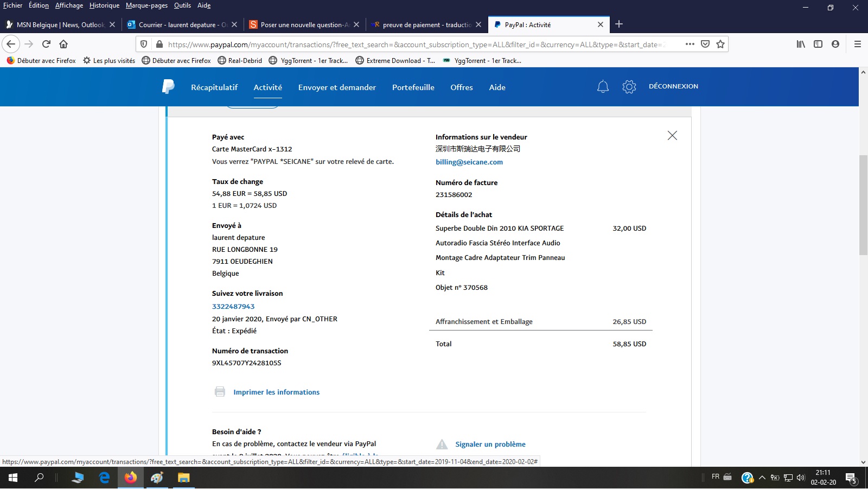Switch to preuve de paiement tab
Viewport: 868px width, 489px height.
click(x=426, y=24)
